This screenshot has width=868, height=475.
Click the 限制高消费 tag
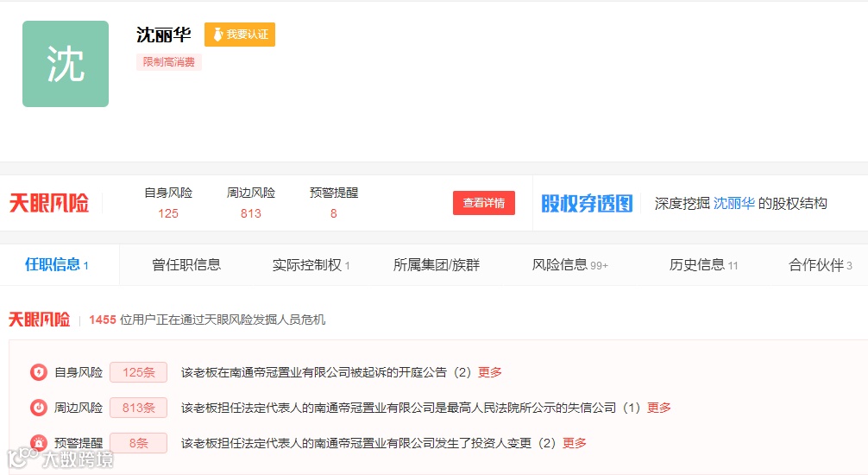(169, 62)
